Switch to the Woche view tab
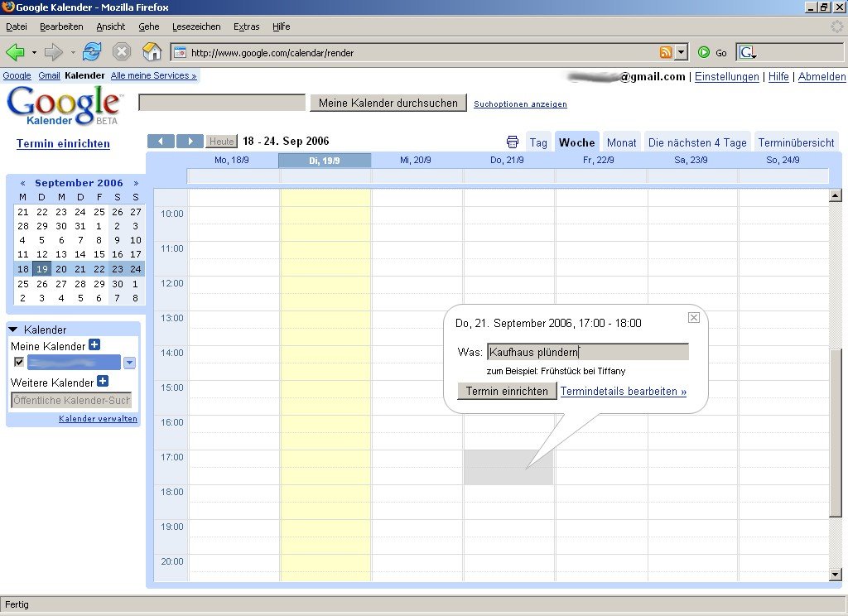The image size is (848, 616). coord(577,142)
